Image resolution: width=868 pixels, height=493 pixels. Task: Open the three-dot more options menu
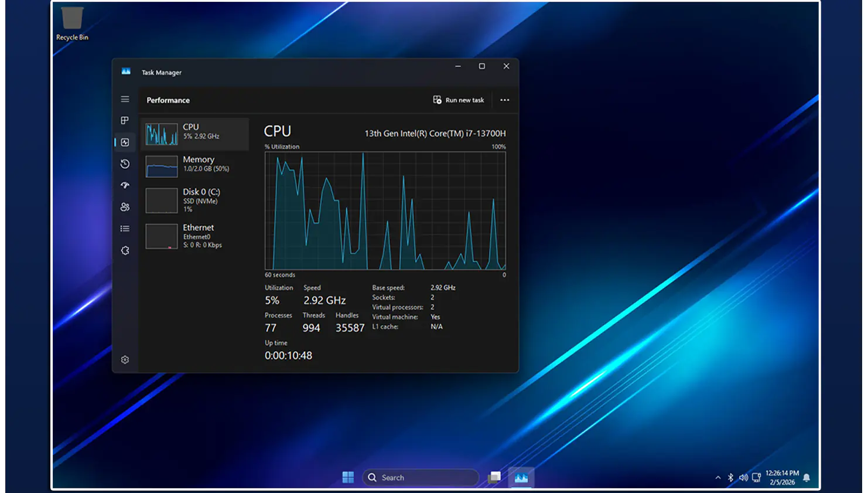coord(504,100)
